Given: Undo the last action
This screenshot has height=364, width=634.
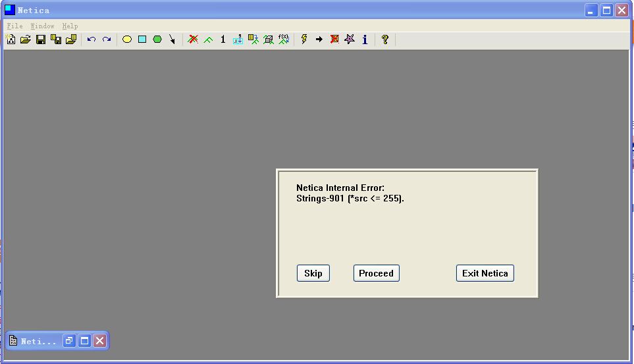Looking at the screenshot, I should coord(92,39).
